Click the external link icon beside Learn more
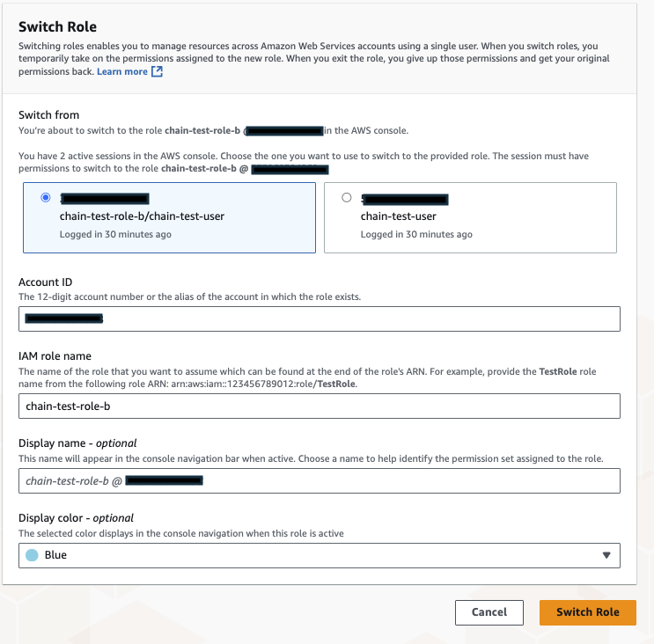 pos(158,71)
